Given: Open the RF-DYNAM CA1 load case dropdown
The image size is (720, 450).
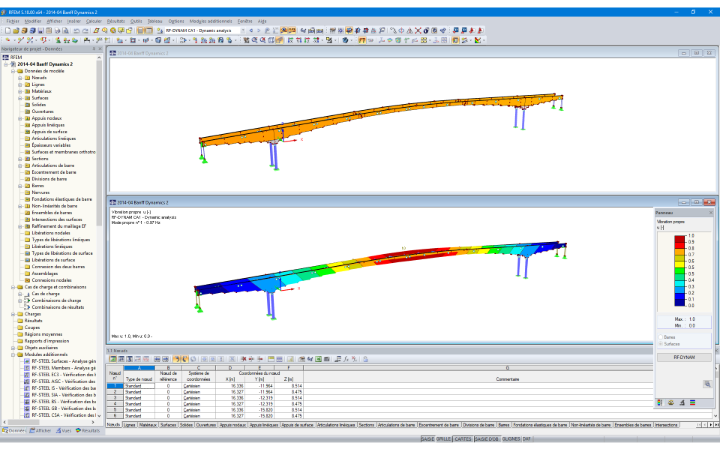Looking at the screenshot, I should click(243, 30).
